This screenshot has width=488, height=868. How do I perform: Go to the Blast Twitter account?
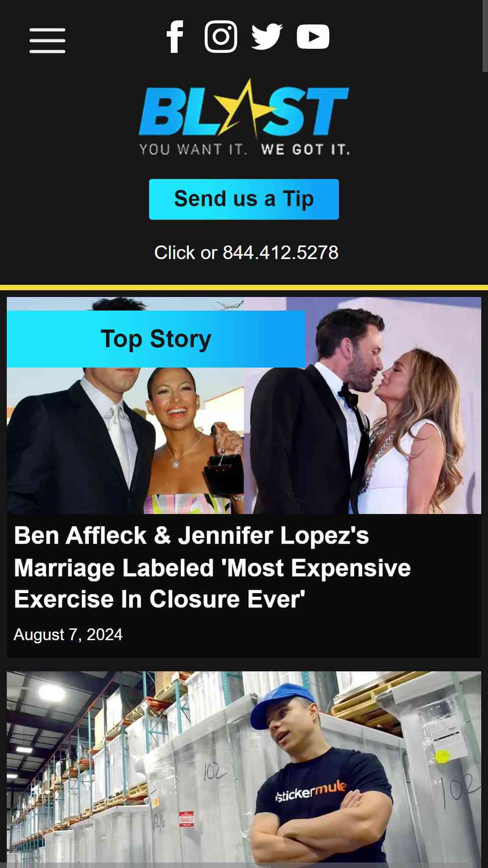267,37
